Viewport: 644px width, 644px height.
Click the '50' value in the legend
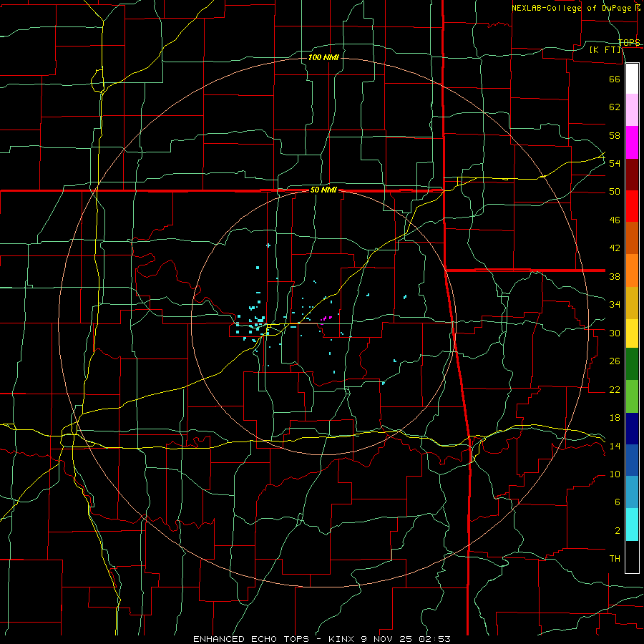pyautogui.click(x=615, y=191)
